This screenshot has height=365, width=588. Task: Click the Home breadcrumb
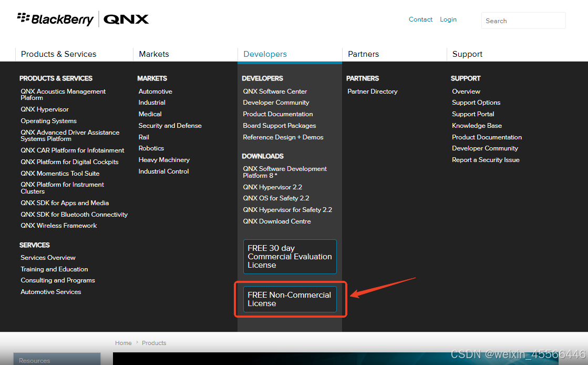point(123,343)
